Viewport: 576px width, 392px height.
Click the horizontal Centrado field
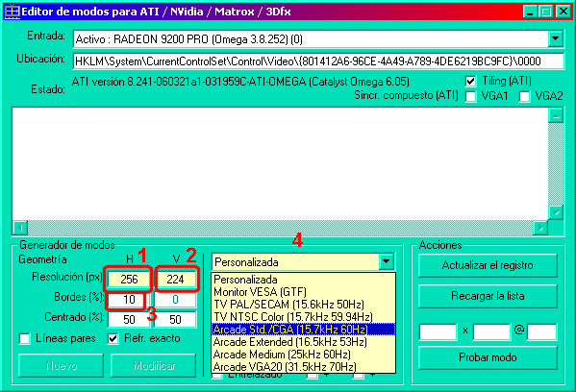pyautogui.click(x=129, y=319)
